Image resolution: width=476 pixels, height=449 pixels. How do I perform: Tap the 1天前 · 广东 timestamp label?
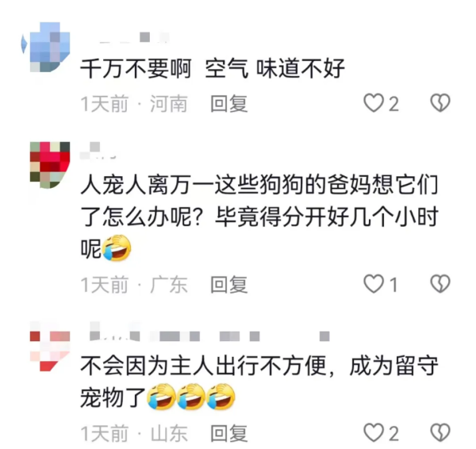pos(134,285)
